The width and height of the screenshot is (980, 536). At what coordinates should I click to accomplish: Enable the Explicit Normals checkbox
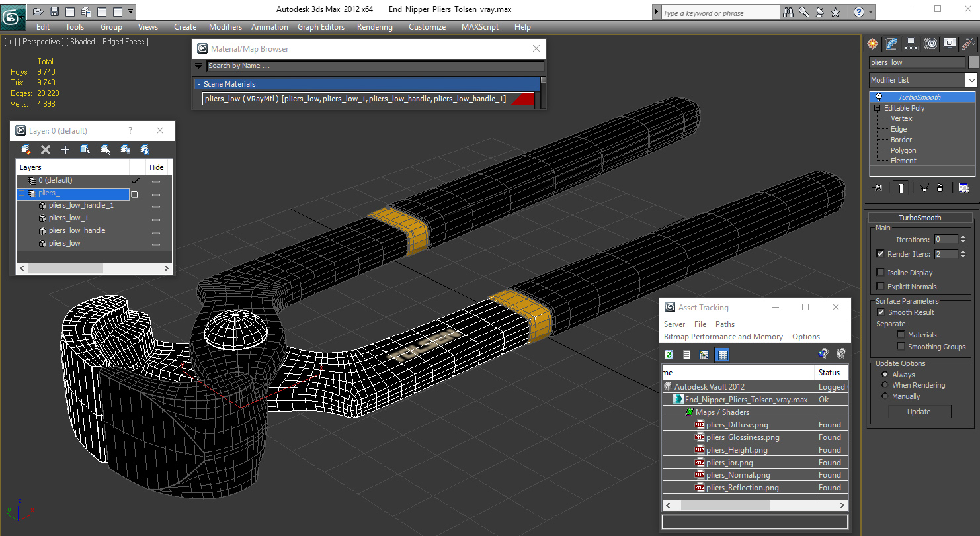tap(880, 287)
